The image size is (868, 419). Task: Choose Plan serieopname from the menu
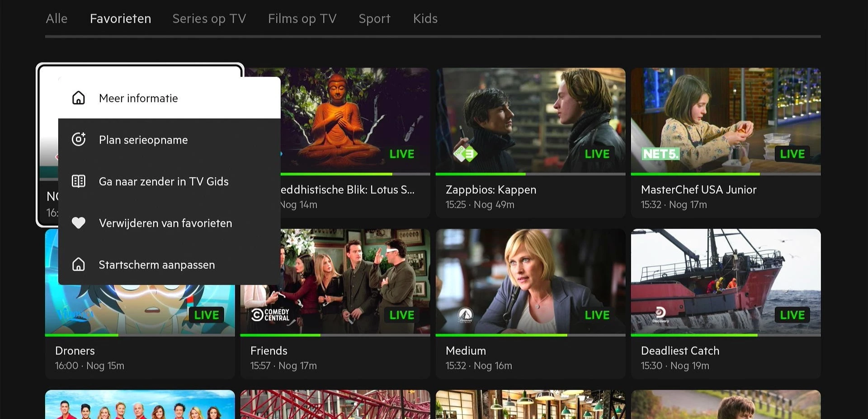coord(170,139)
